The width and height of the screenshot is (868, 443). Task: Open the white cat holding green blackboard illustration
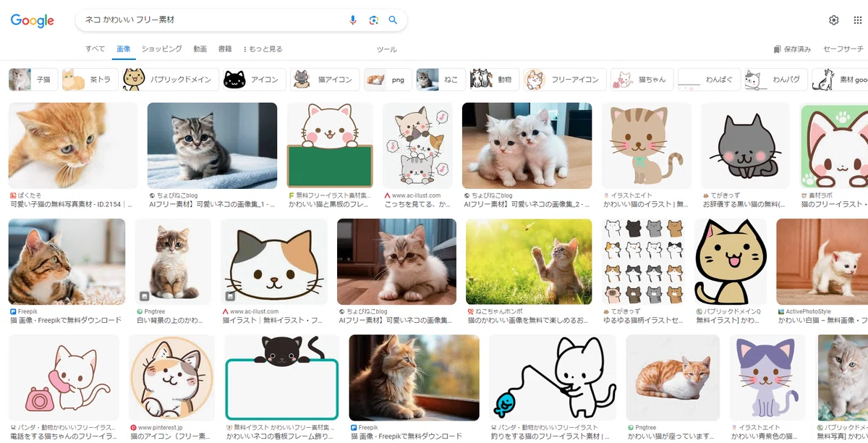click(330, 145)
